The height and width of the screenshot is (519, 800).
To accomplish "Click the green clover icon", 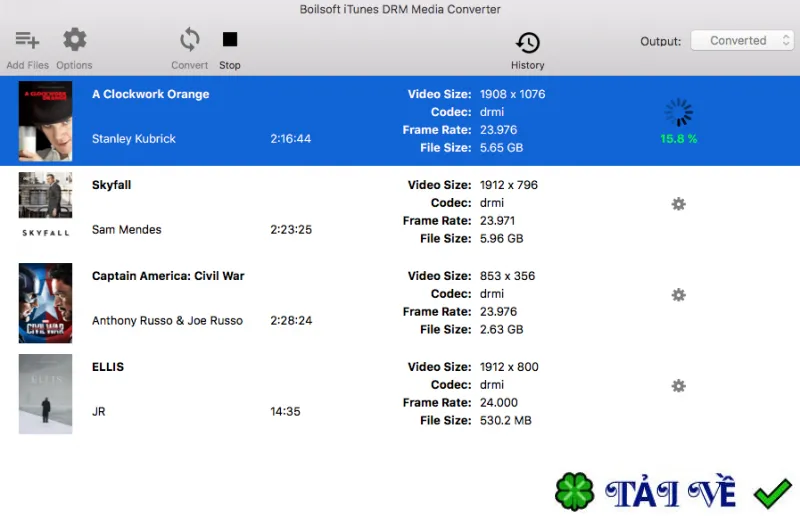I will [x=574, y=492].
